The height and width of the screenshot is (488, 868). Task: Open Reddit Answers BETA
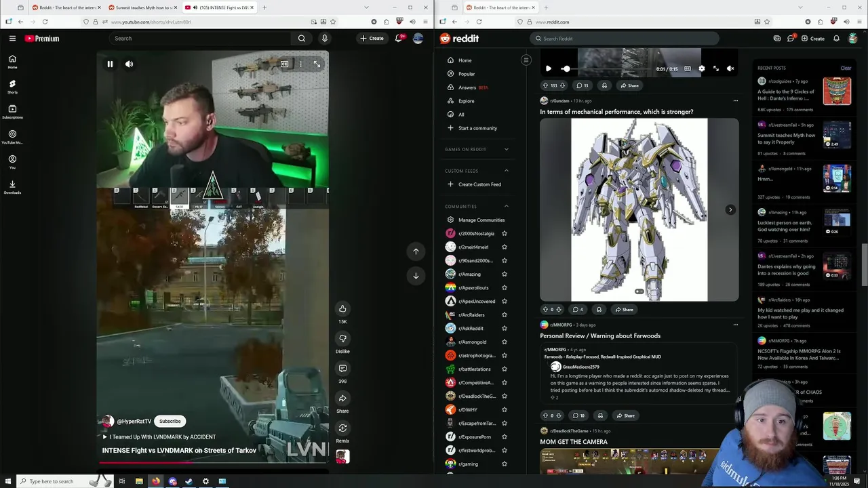coord(467,87)
